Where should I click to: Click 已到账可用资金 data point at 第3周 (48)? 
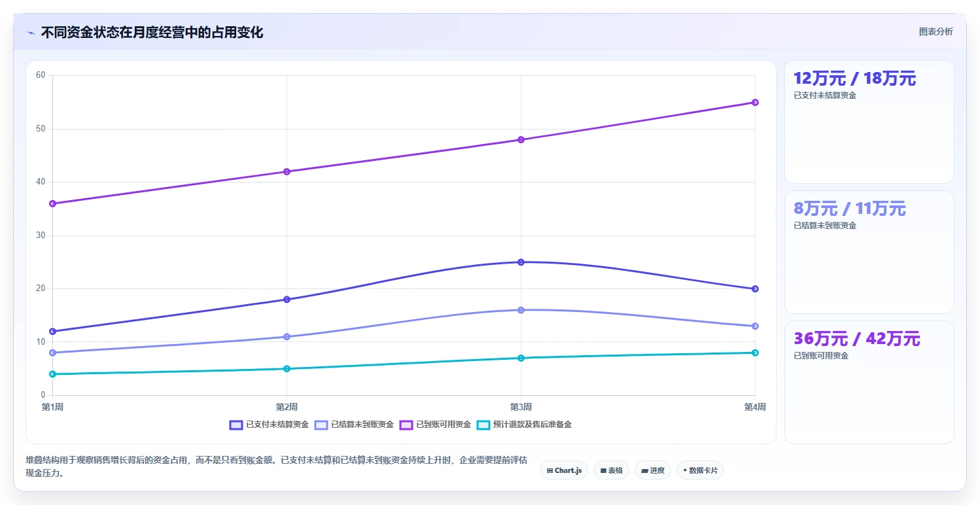pyautogui.click(x=521, y=139)
